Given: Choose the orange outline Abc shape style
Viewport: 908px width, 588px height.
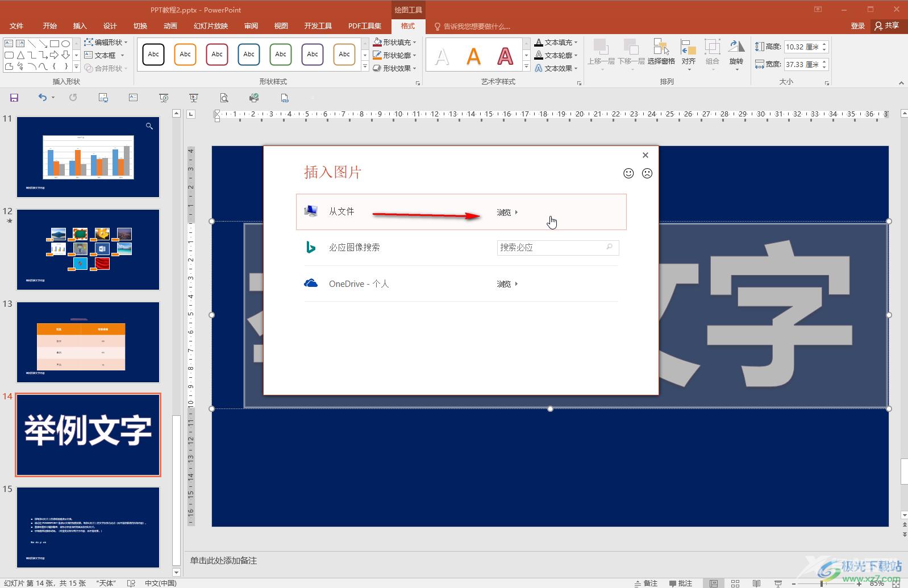Looking at the screenshot, I should [x=185, y=55].
